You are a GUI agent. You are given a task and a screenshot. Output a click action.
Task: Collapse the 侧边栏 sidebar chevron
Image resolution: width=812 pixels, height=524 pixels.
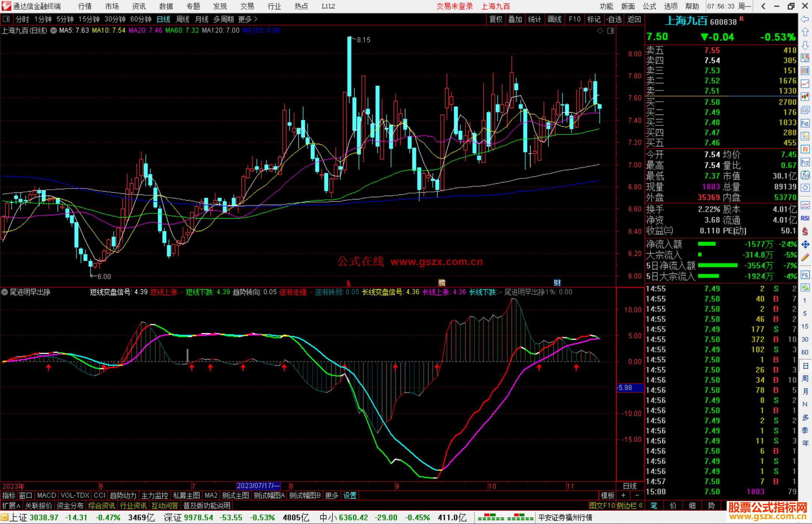[x=641, y=506]
